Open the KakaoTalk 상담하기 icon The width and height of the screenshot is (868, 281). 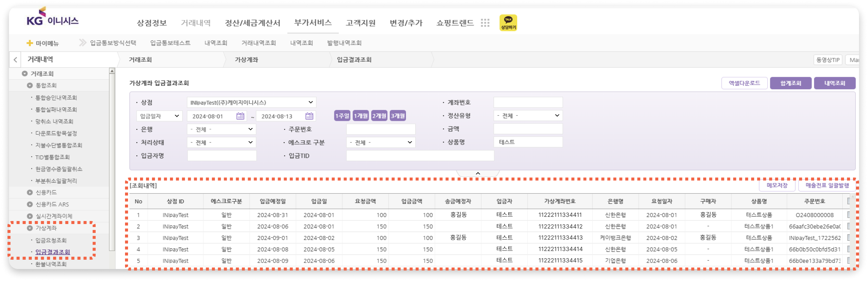point(508,23)
